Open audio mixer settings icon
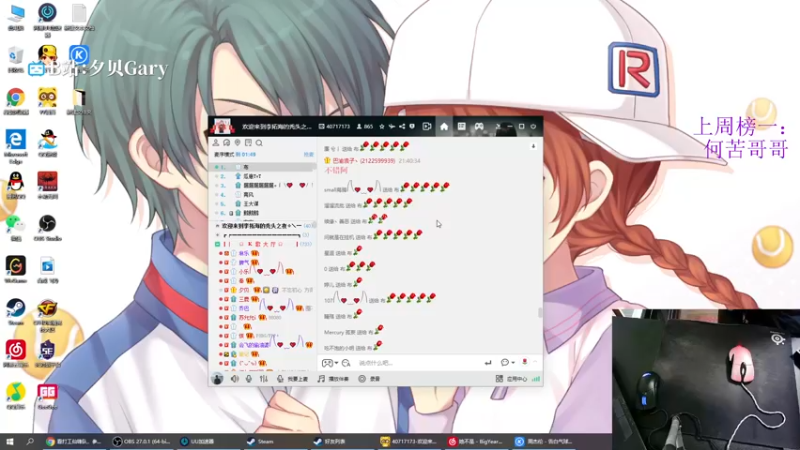The width and height of the screenshot is (800, 450). pyautogui.click(x=264, y=379)
